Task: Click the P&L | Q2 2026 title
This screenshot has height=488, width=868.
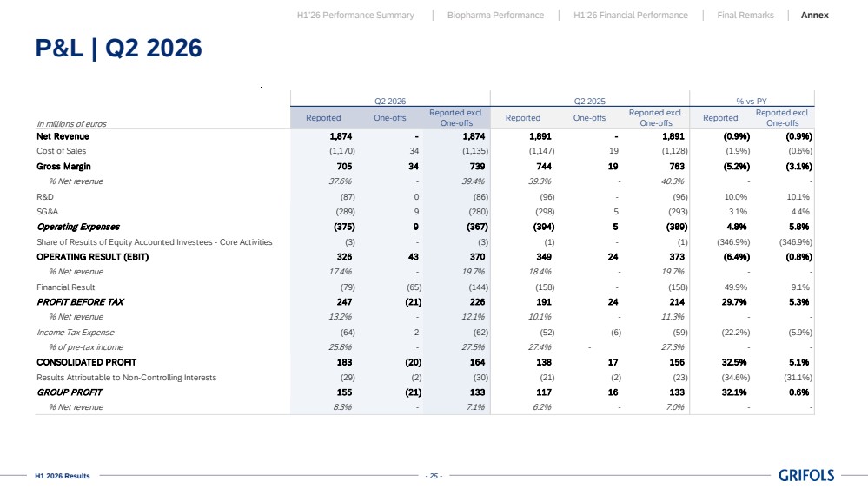Action: (x=118, y=48)
